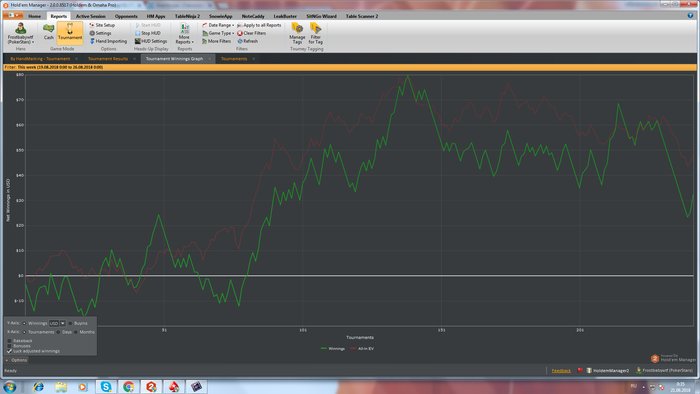The width and height of the screenshot is (700, 394).
Task: Open Skype from the taskbar
Action: 106,387
